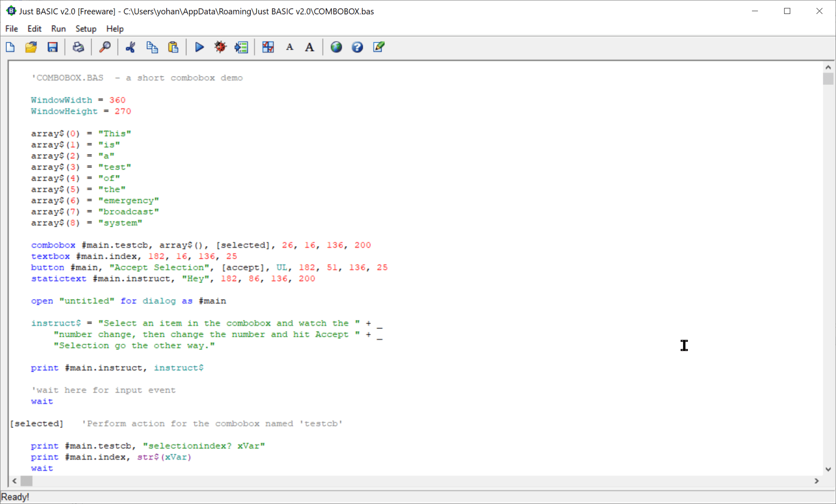Create a new file using the toolbar
Image resolution: width=836 pixels, height=504 pixels.
[10, 47]
